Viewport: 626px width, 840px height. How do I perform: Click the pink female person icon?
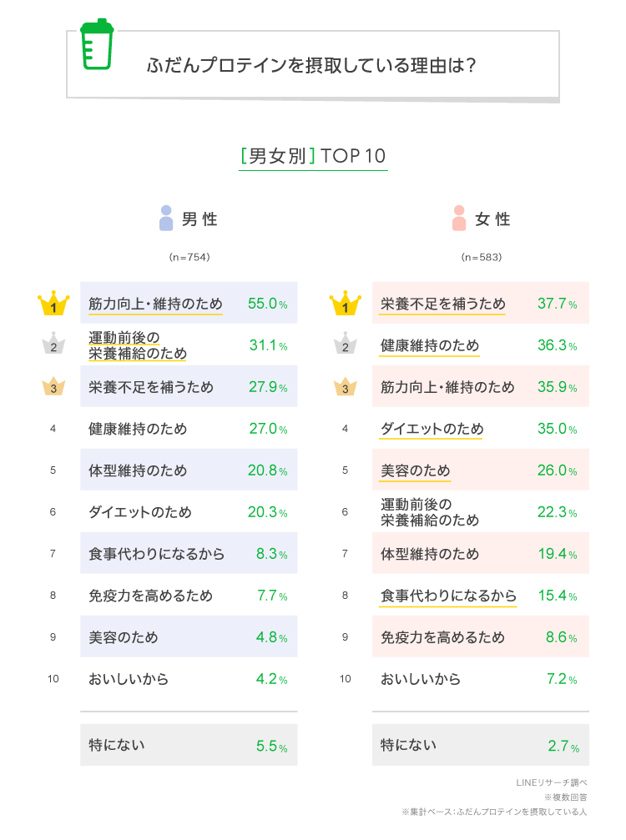pyautogui.click(x=458, y=219)
